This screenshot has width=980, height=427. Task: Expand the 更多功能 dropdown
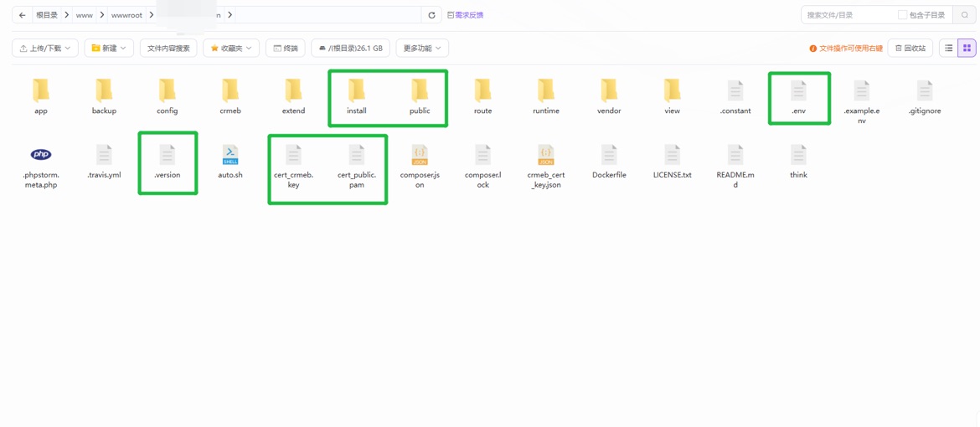[x=422, y=48]
